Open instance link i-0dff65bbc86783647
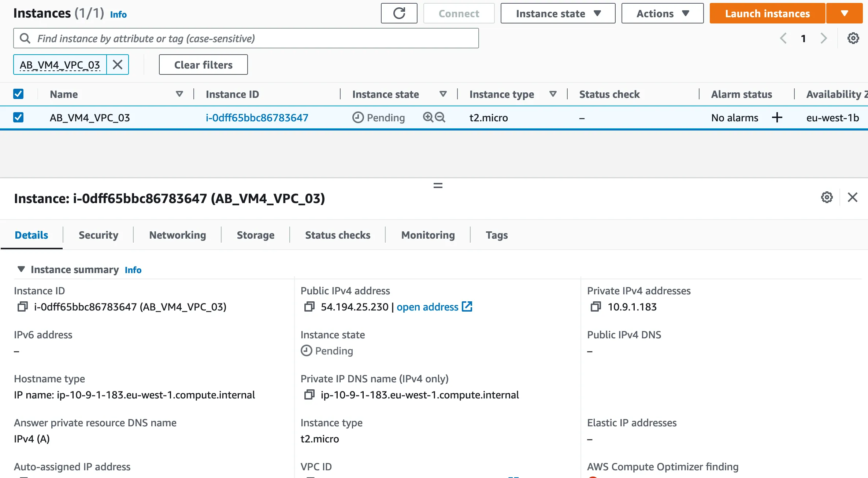Viewport: 868px width, 478px height. (x=257, y=118)
